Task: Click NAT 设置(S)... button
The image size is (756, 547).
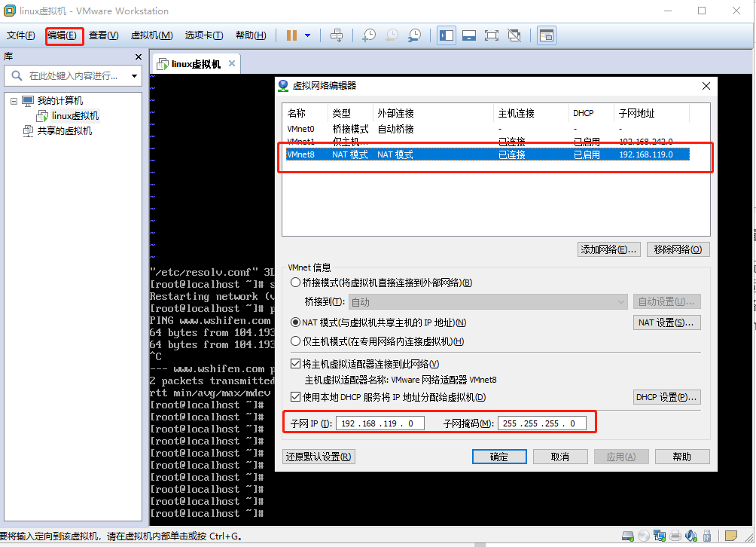Action: [666, 322]
